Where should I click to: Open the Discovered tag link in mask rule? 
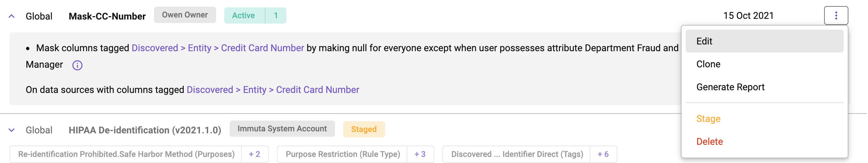tap(155, 48)
